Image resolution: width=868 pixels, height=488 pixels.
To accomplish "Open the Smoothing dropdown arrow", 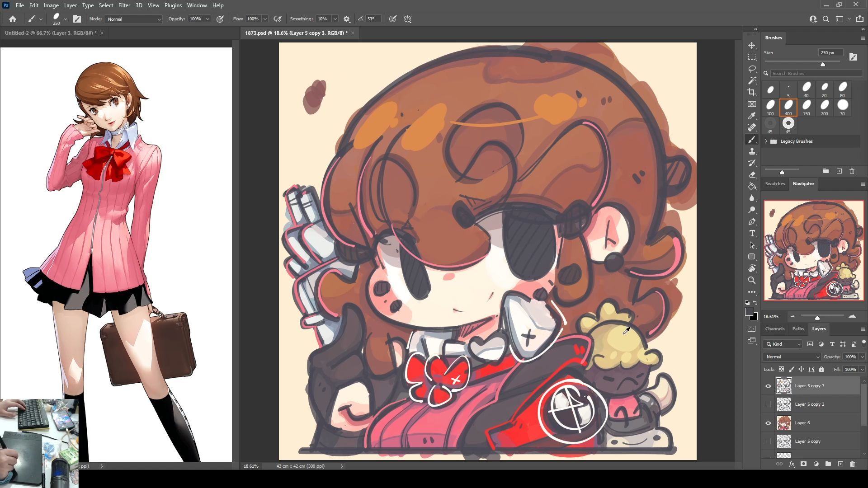I will 335,19.
